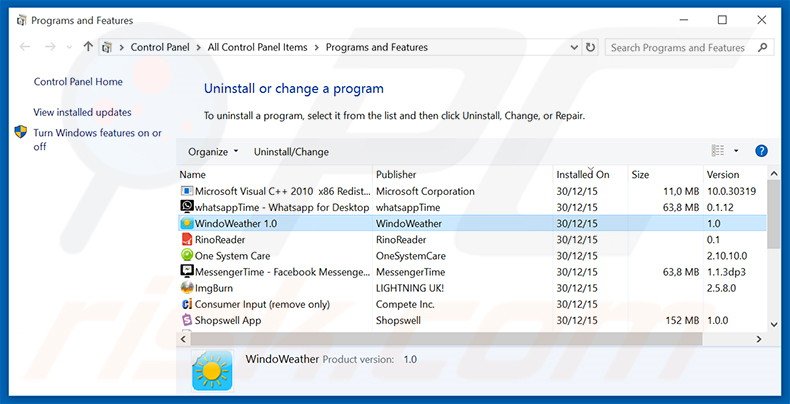
Task: Open View installed updates link
Action: (82, 112)
